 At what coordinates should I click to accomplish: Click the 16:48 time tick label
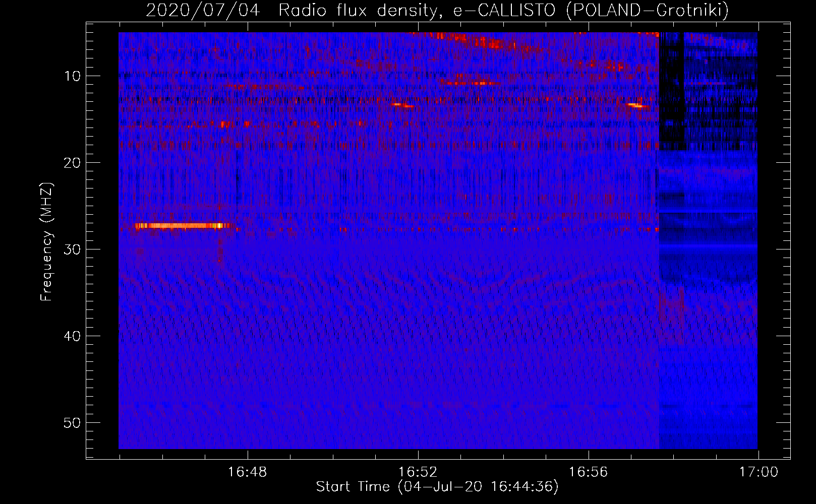click(247, 472)
